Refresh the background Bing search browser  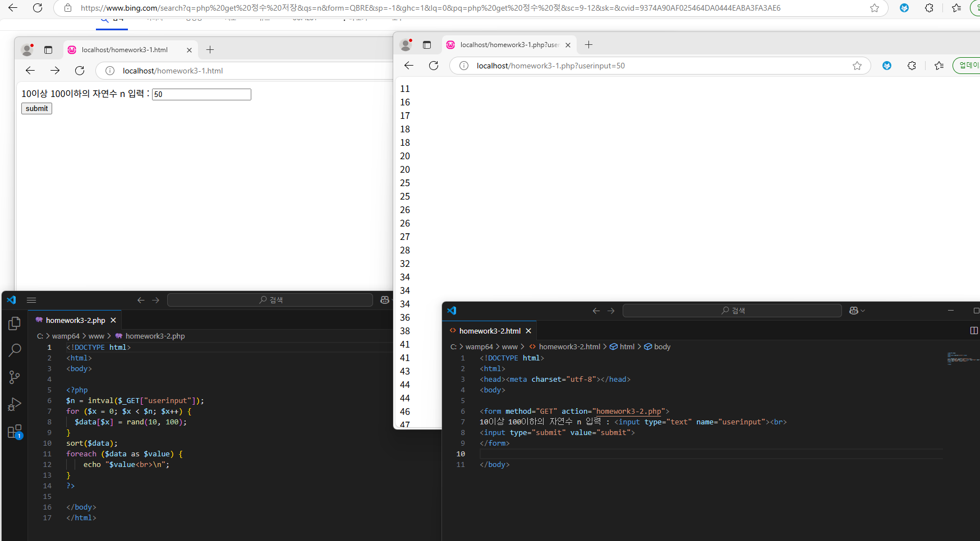[x=38, y=8]
